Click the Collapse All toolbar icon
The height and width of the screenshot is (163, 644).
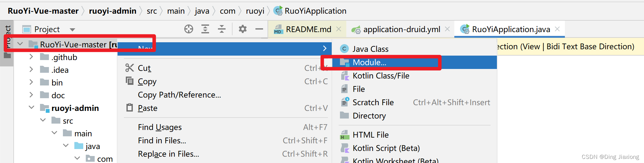tap(222, 29)
